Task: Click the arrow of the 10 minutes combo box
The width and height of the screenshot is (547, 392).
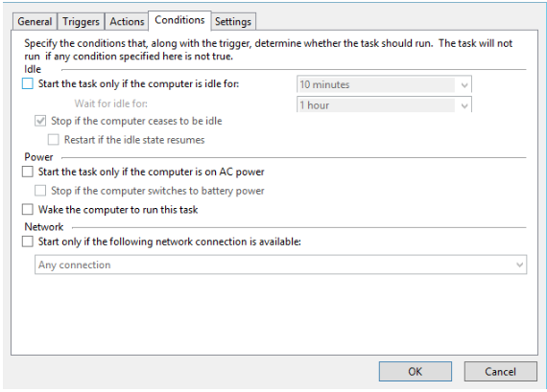Action: pyautogui.click(x=464, y=84)
